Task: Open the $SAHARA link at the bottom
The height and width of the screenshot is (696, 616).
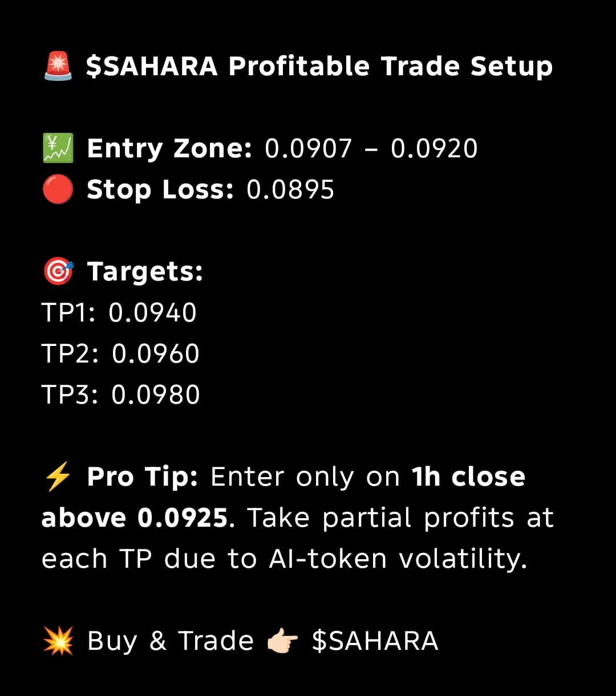Action: tap(375, 641)
